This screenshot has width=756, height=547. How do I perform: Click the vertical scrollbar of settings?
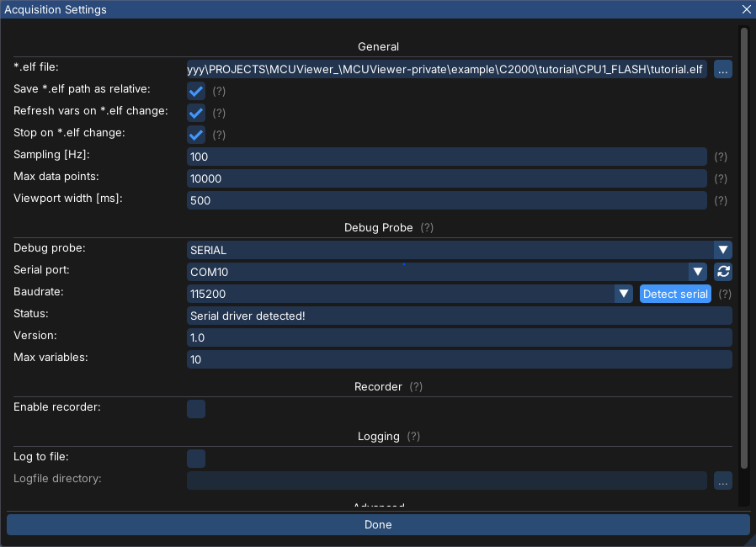click(x=743, y=252)
